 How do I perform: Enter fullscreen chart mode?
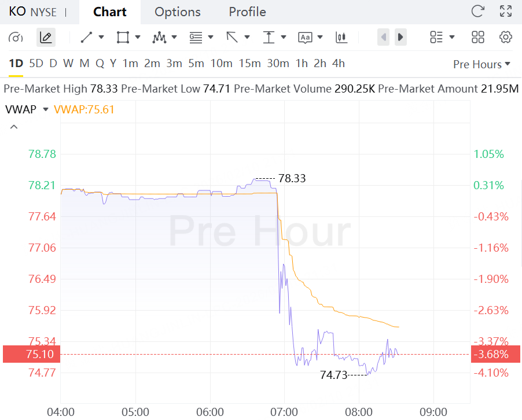pos(505,11)
